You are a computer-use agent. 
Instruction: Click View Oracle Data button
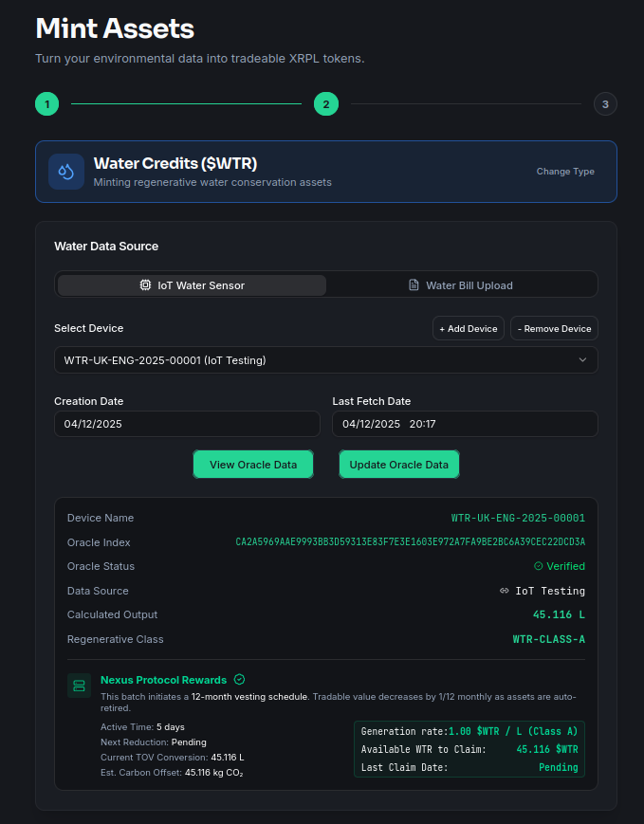click(x=253, y=465)
